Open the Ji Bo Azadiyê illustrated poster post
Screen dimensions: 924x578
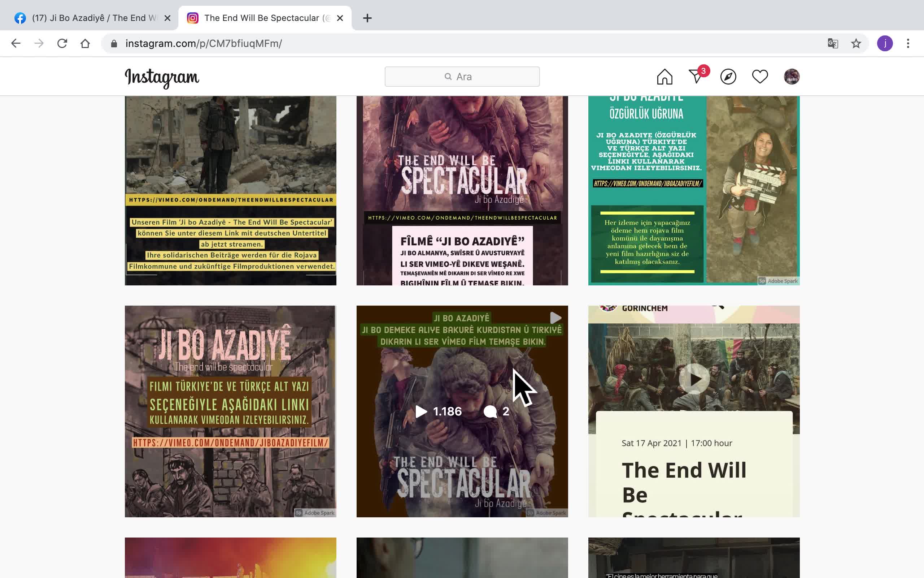coord(231,411)
